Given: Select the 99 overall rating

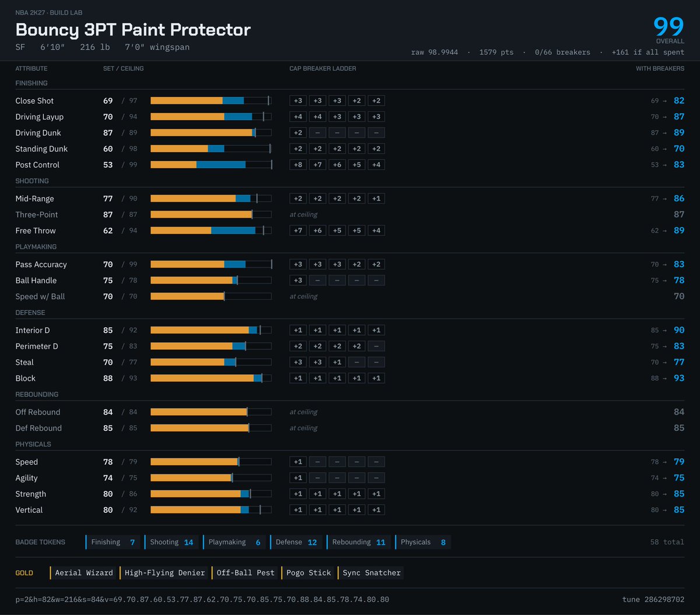Looking at the screenshot, I should pos(668,27).
